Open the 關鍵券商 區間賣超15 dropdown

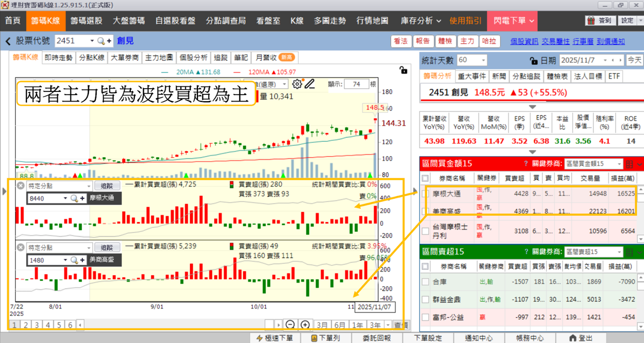coord(594,252)
